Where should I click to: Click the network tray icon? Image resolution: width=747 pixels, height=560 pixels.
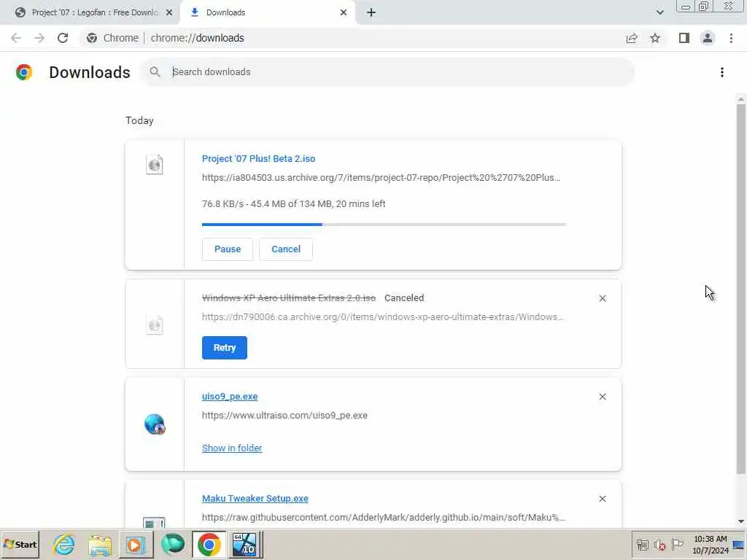point(643,545)
